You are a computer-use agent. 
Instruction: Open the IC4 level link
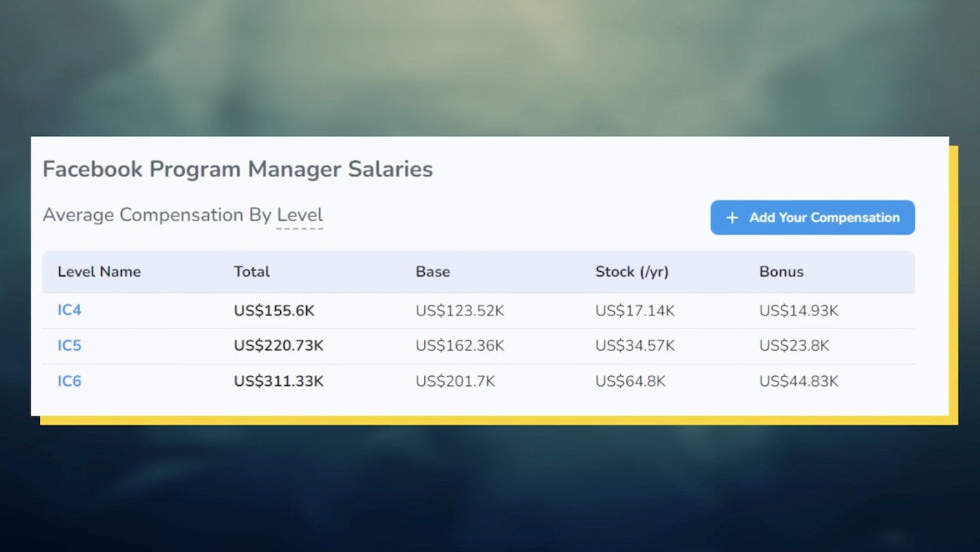click(x=70, y=311)
